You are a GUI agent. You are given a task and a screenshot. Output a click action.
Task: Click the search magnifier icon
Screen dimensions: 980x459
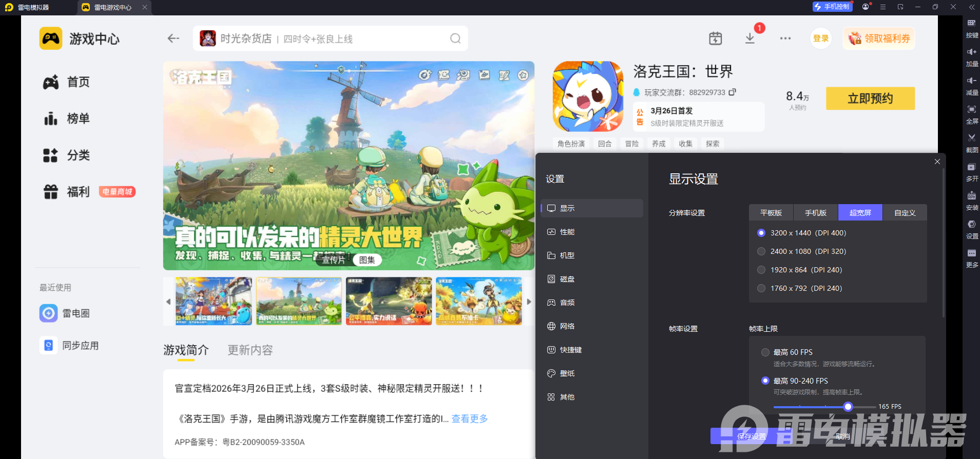tap(455, 38)
